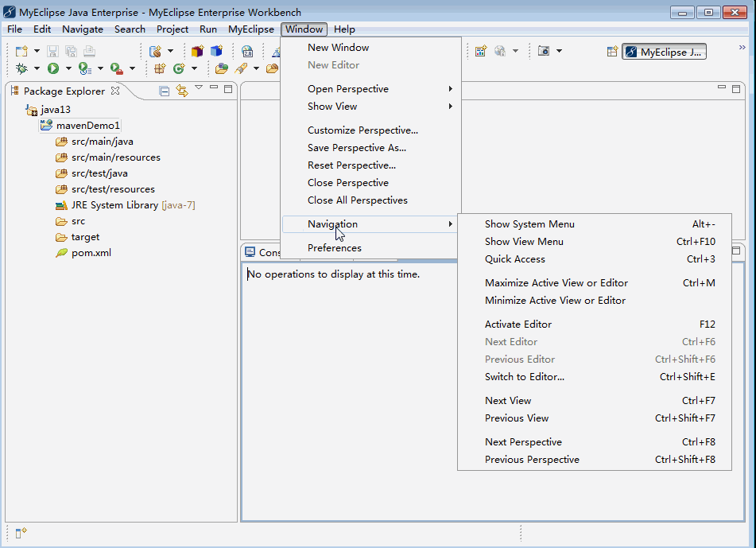
Task: Select JRE System Library entry
Action: pyautogui.click(x=126, y=205)
